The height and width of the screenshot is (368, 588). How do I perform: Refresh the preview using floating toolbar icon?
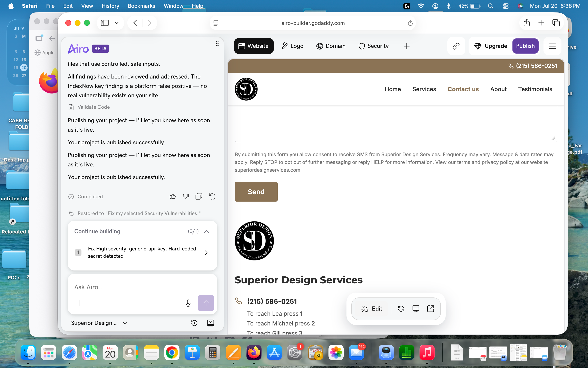tap(401, 309)
